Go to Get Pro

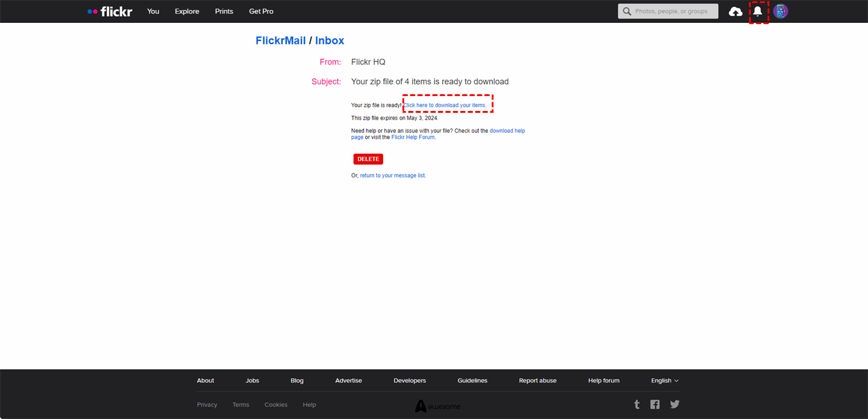click(x=261, y=11)
